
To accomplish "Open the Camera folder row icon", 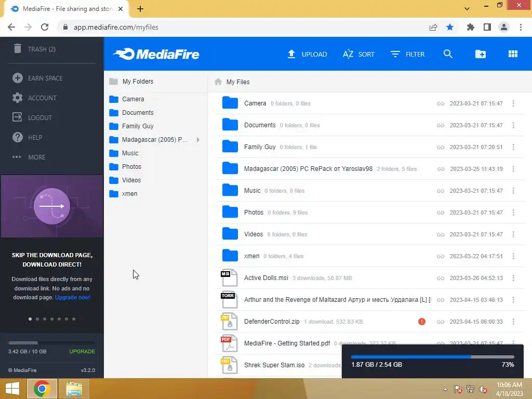I will coord(230,103).
